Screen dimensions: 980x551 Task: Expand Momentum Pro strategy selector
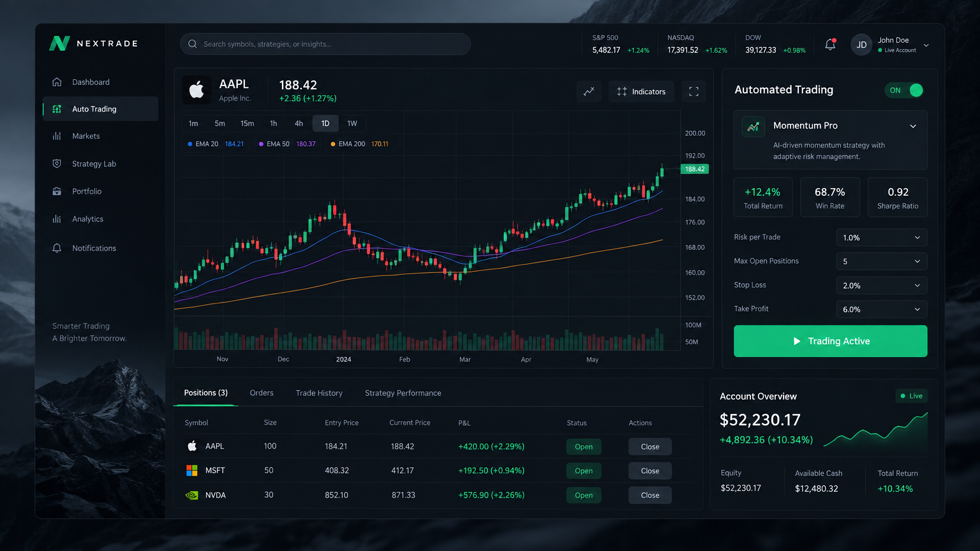pos(913,126)
